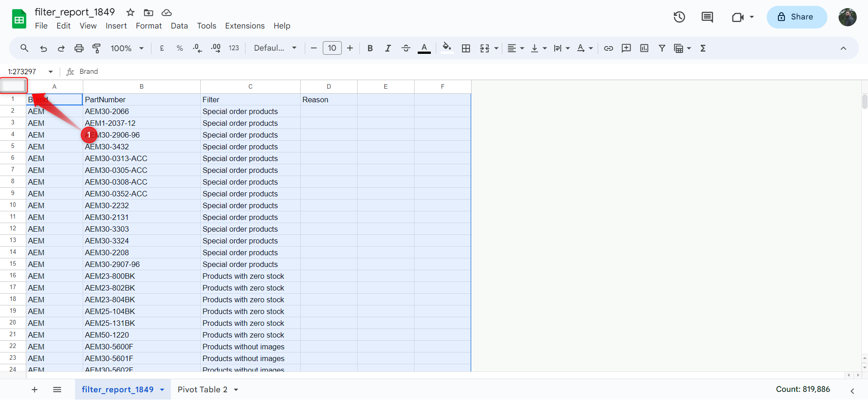
Task: Check the cloud save status icon
Action: 166,12
